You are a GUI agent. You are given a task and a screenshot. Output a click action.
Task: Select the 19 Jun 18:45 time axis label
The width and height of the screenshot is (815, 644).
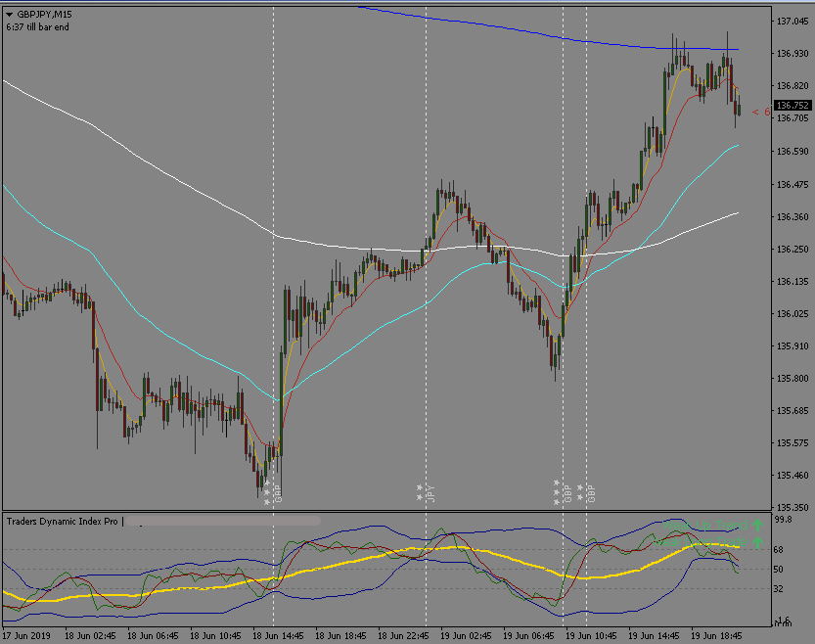[x=716, y=636]
